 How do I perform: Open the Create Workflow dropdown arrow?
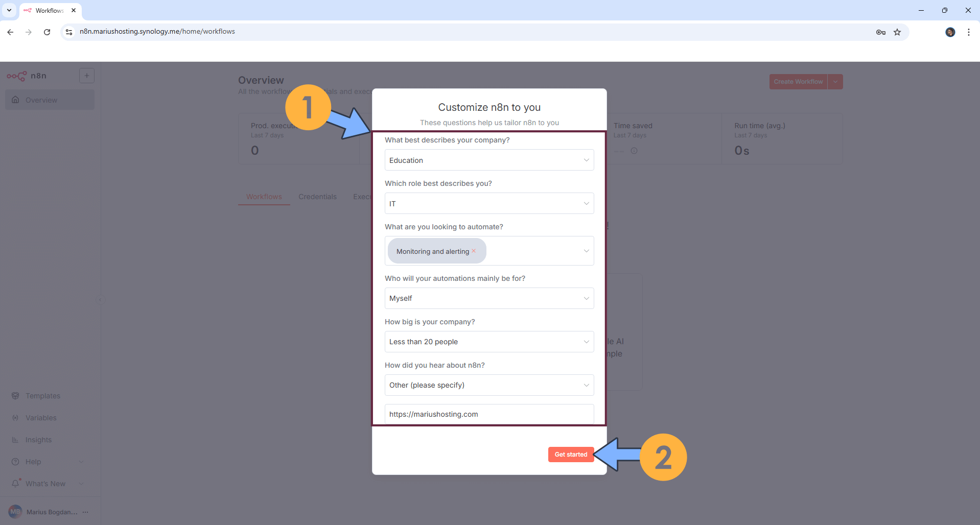coord(835,82)
